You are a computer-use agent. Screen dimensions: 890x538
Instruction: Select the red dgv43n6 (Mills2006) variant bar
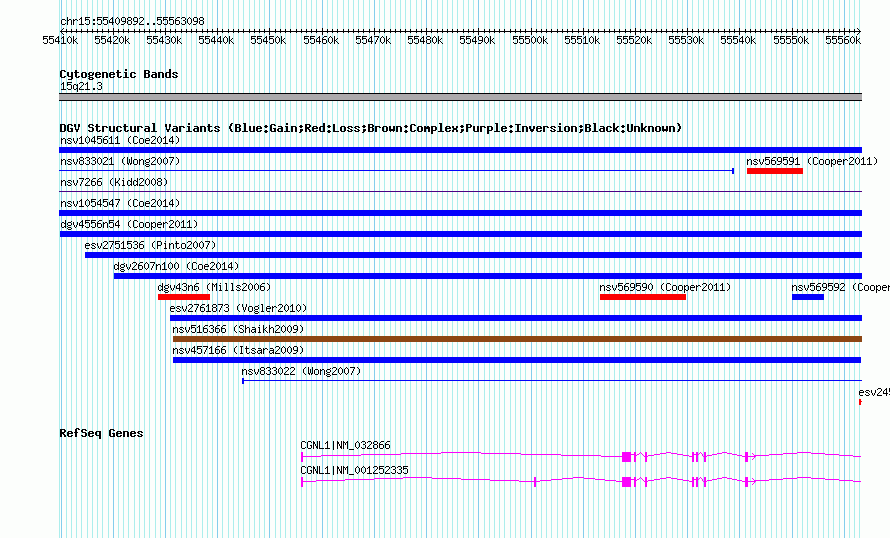(183, 297)
